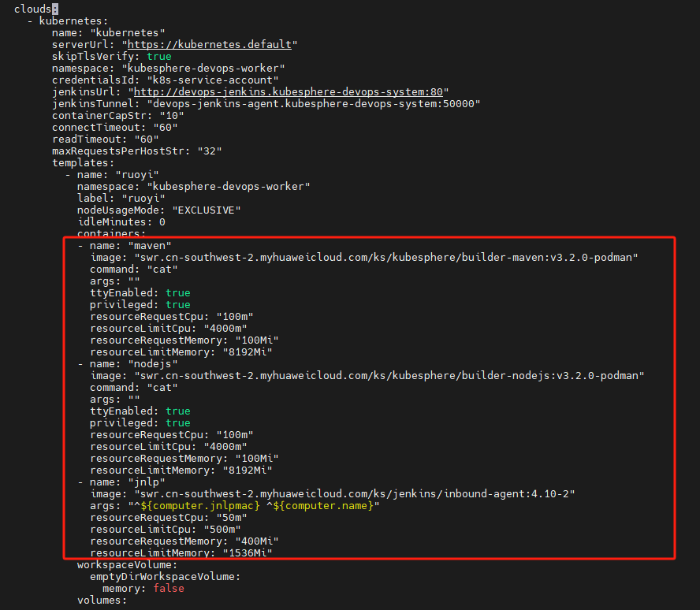Click the idleMinutes 0 value
The height and width of the screenshot is (610, 700).
point(162,222)
